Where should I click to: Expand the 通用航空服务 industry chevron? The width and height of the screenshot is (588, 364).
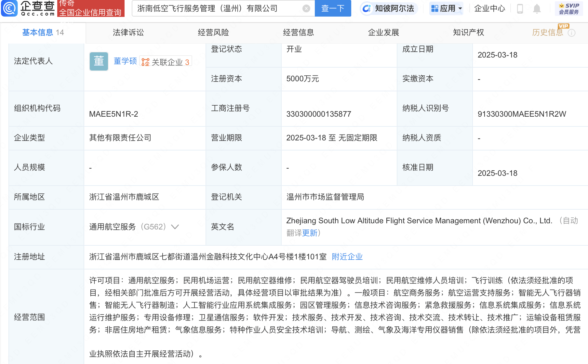[175, 227]
